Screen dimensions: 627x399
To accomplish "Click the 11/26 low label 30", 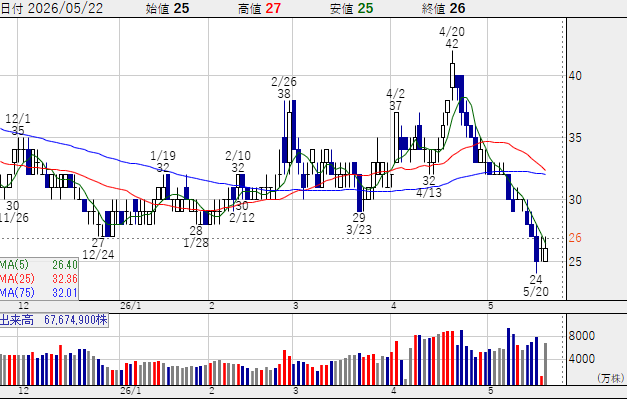I will pyautogui.click(x=13, y=206).
